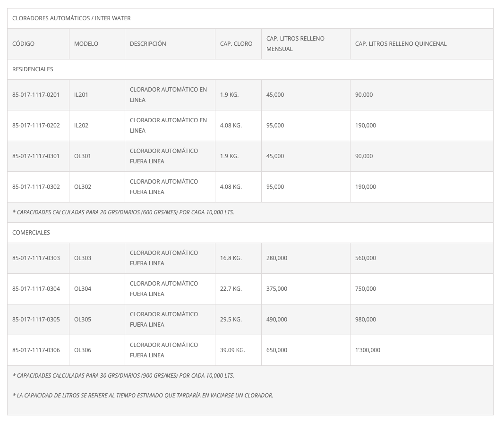Click code 85-017-1117-0302 cell
This screenshot has height=422, width=504.
(38, 186)
